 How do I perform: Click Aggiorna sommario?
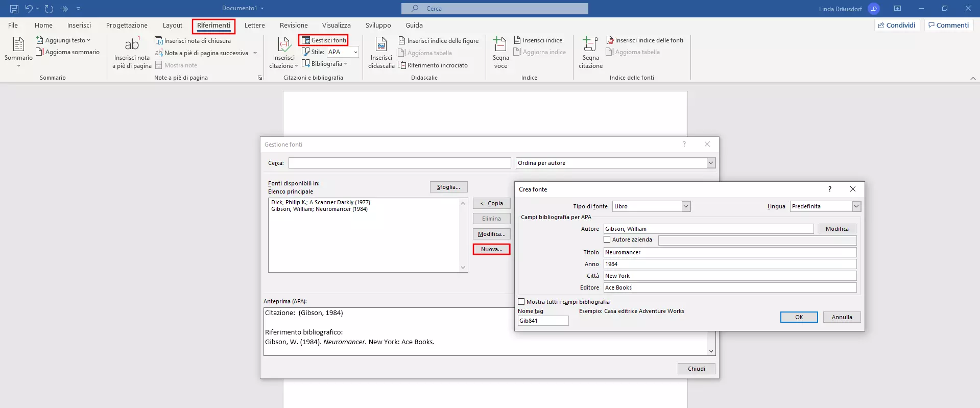click(x=67, y=52)
